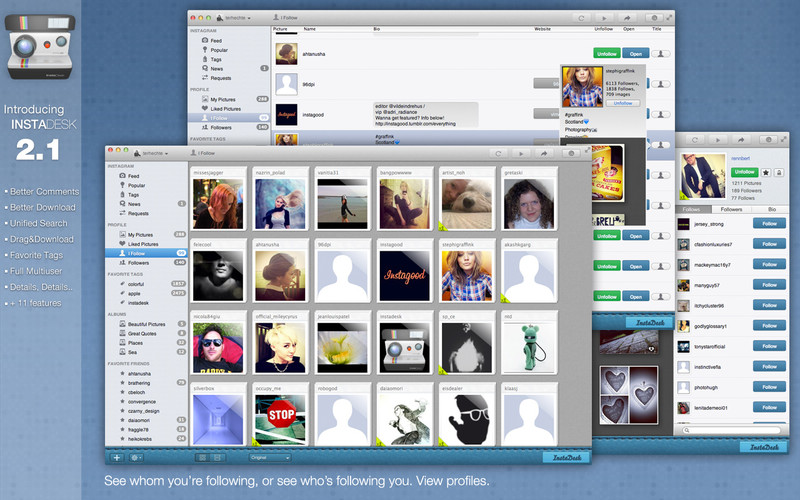800x500 pixels.
Task: Select the colorful favorite tag in sidebar
Action: pos(139,284)
